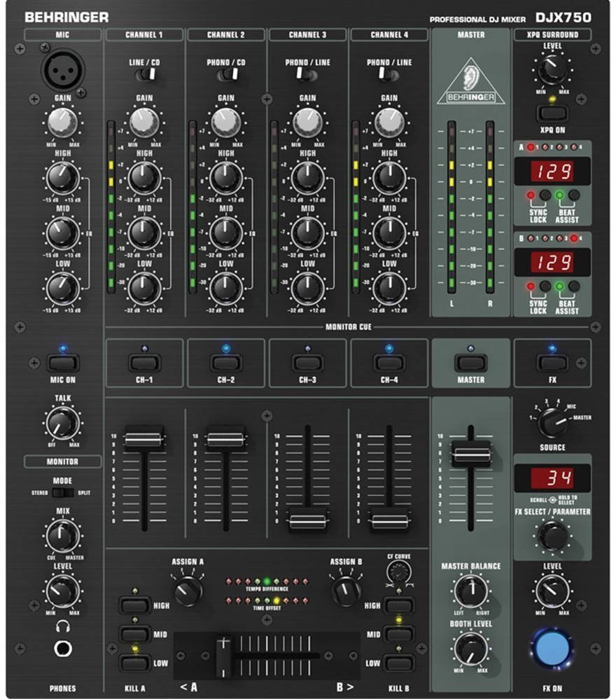Viewport: 616px width, 699px height.
Task: Click the Channel 1 GAIN knob
Action: point(143,123)
